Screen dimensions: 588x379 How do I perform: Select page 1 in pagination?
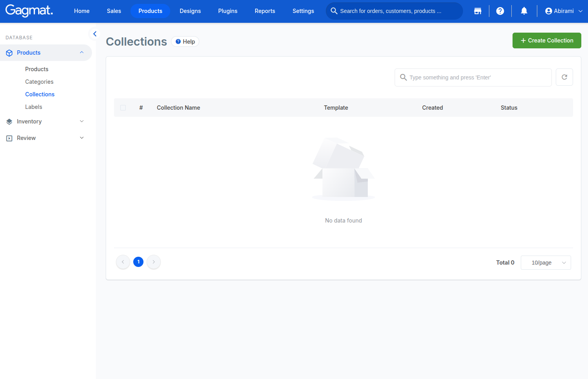coord(138,262)
